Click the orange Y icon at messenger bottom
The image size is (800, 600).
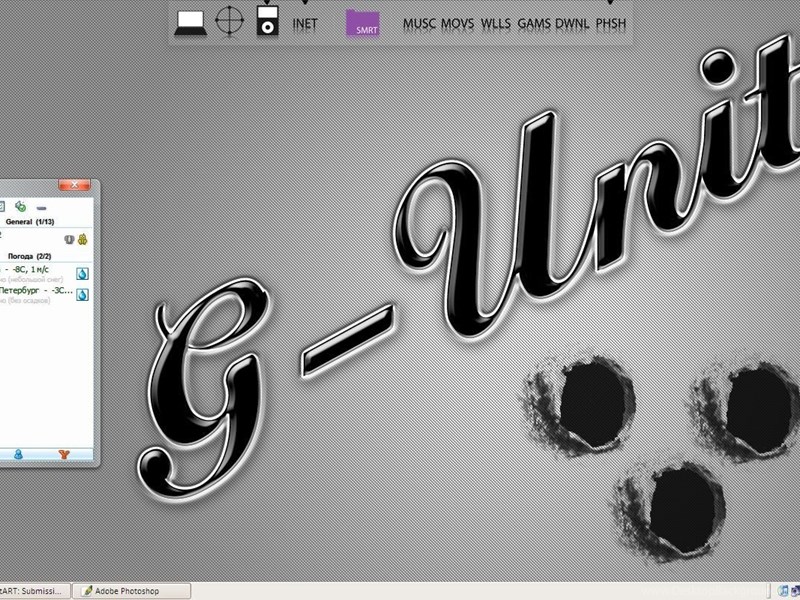pyautogui.click(x=64, y=454)
